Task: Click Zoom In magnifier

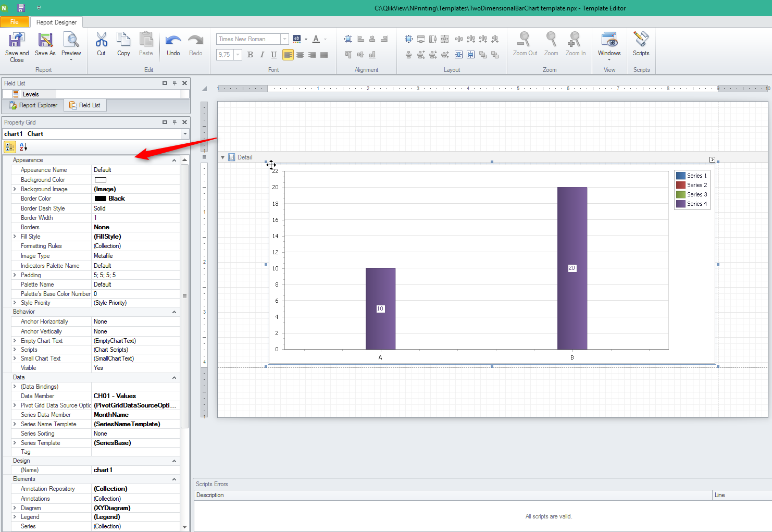Action: (x=575, y=40)
